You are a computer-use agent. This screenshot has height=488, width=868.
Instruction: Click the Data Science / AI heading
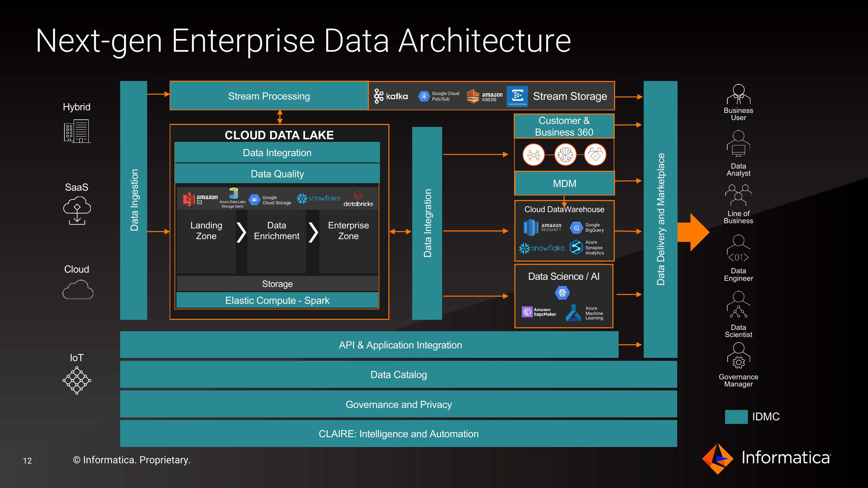pyautogui.click(x=564, y=276)
